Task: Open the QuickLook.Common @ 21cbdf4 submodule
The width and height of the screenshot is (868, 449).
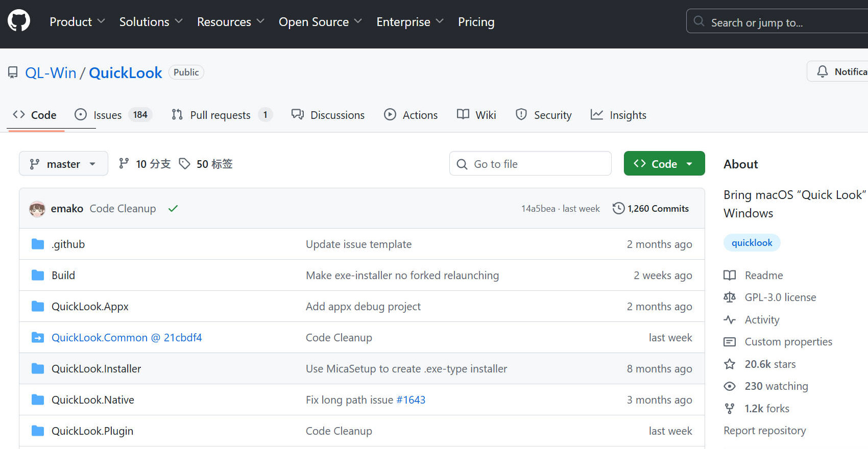Action: (x=127, y=338)
